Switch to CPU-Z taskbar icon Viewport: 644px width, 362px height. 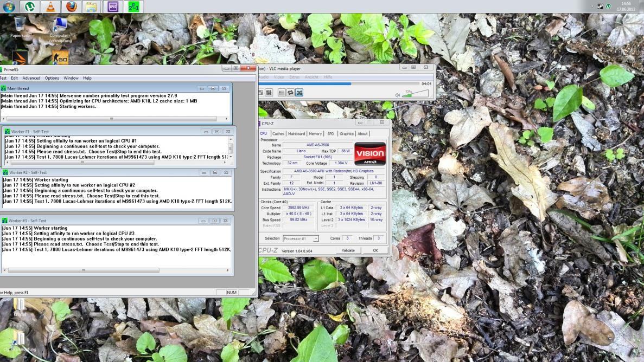112,7
